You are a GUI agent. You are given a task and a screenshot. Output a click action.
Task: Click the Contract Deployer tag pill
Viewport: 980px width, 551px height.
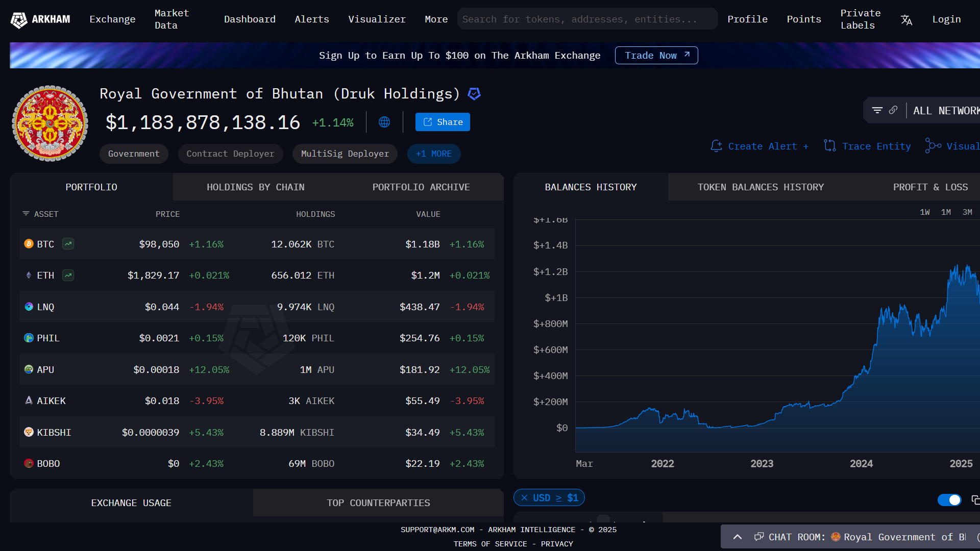tap(230, 154)
